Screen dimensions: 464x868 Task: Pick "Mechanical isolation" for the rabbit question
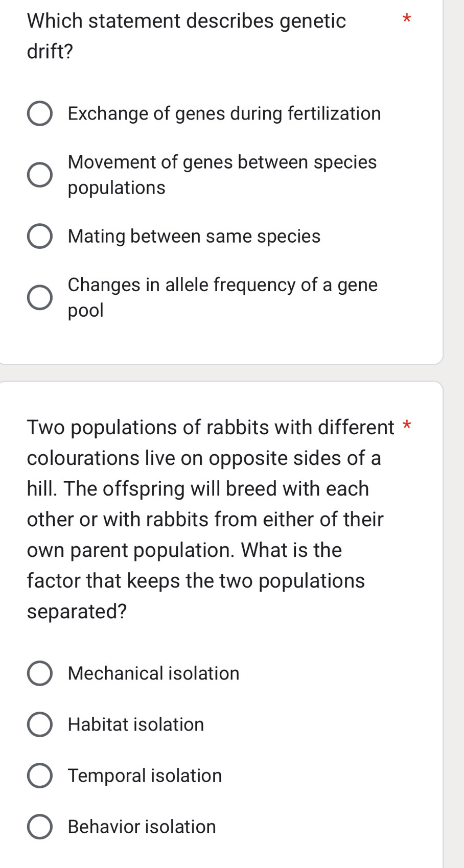(40, 673)
